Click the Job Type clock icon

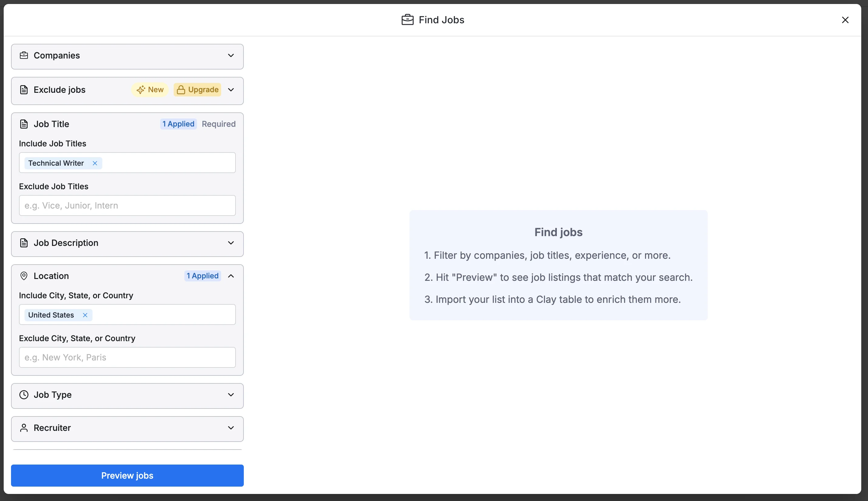(24, 395)
